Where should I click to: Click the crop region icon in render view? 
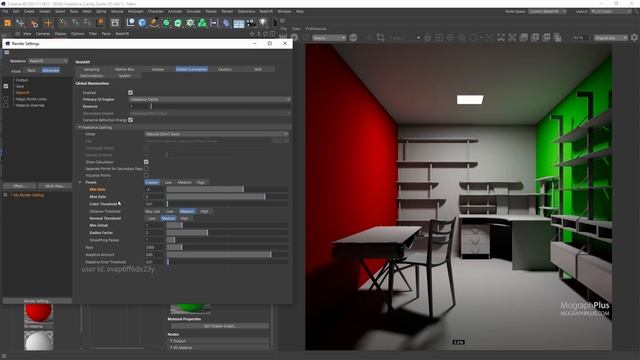pyautogui.click(x=381, y=38)
